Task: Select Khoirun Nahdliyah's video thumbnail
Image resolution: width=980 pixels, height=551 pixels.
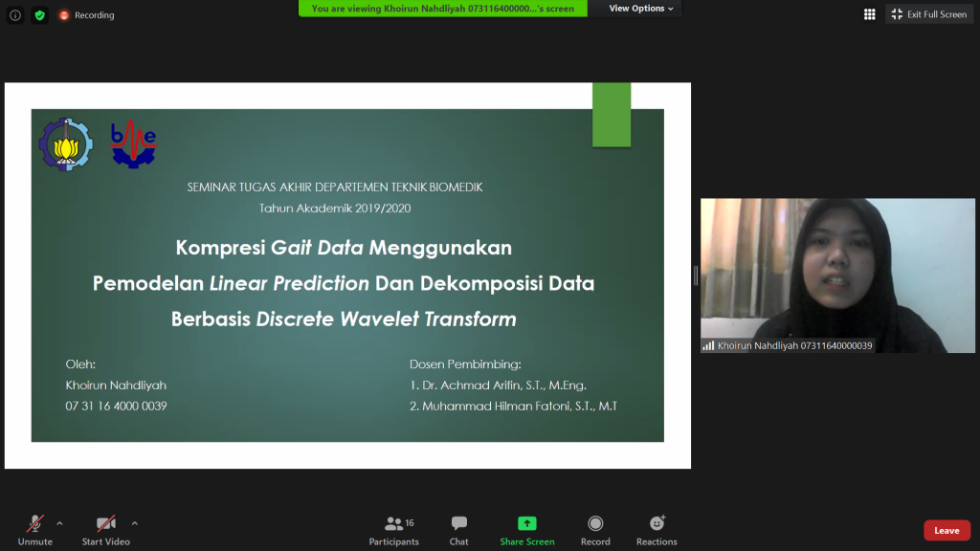Action: point(837,275)
